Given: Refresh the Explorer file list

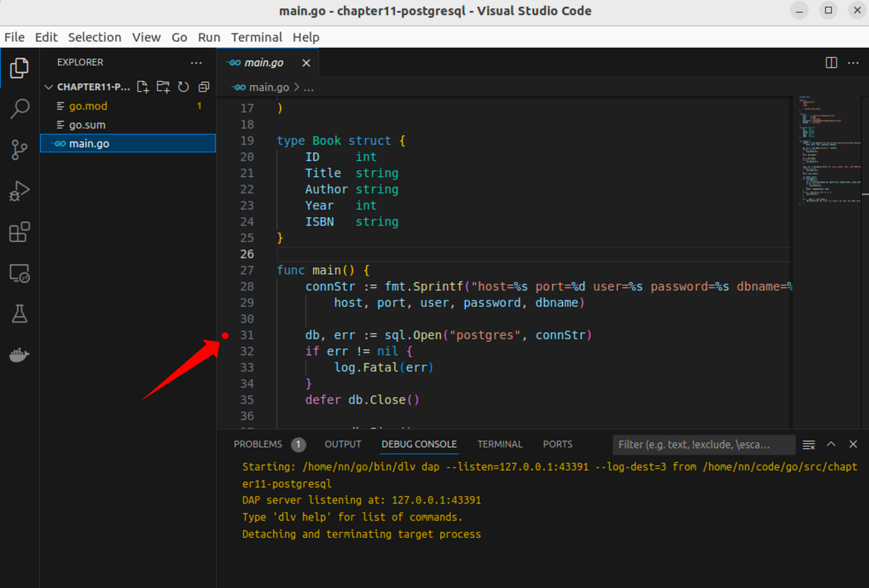Looking at the screenshot, I should tap(183, 87).
